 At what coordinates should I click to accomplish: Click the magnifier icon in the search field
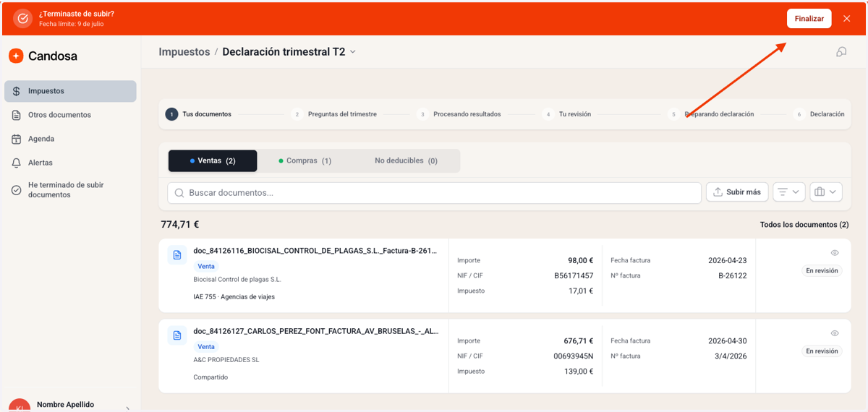tap(179, 192)
